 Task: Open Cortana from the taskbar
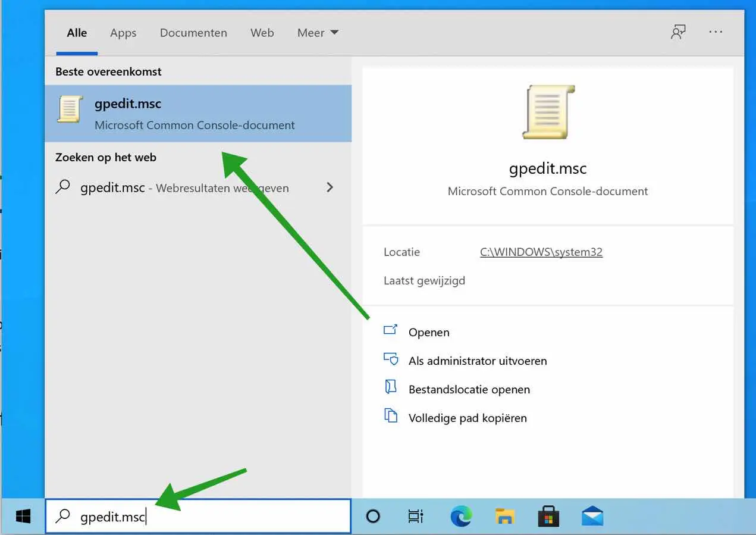tap(373, 517)
